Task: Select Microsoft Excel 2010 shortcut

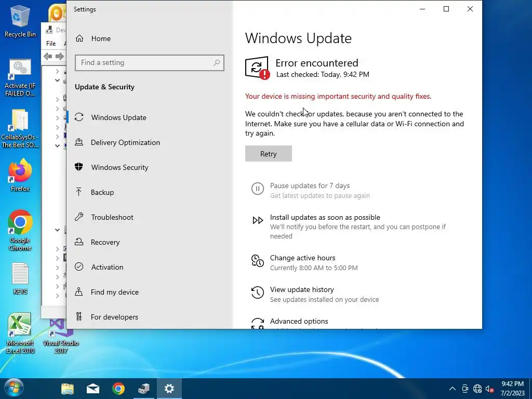Action: point(20,333)
